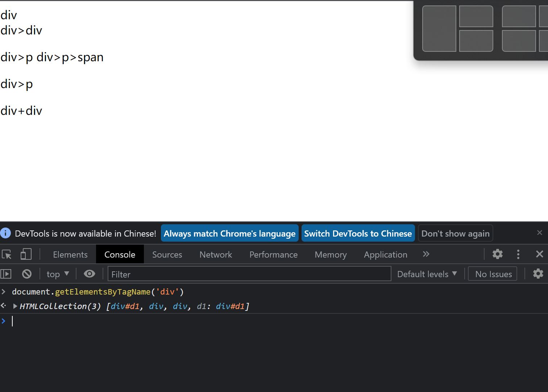Open the Default levels dropdown
This screenshot has width=548, height=392.
pos(427,274)
